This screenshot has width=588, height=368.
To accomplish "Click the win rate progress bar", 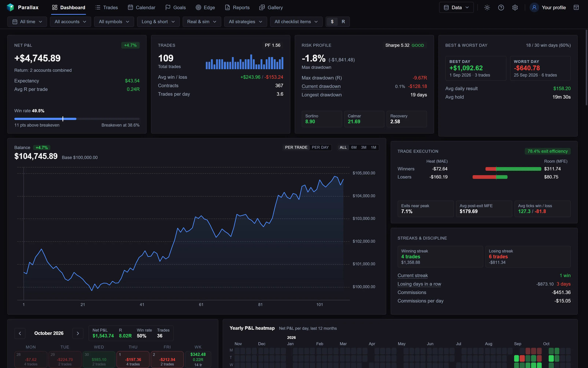I will tap(77, 119).
